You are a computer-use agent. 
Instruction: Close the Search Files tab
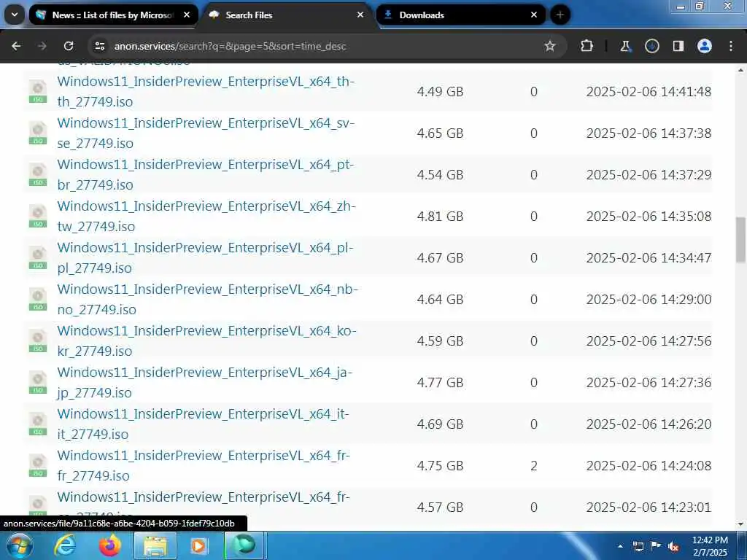[x=360, y=15]
